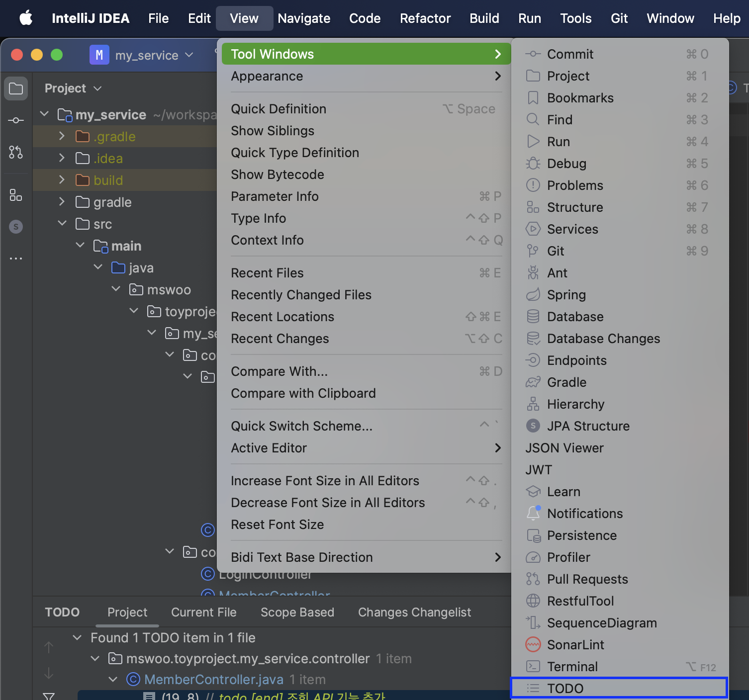Click the Notifications bell icon in submenu
This screenshot has height=700, width=749.
tap(533, 513)
